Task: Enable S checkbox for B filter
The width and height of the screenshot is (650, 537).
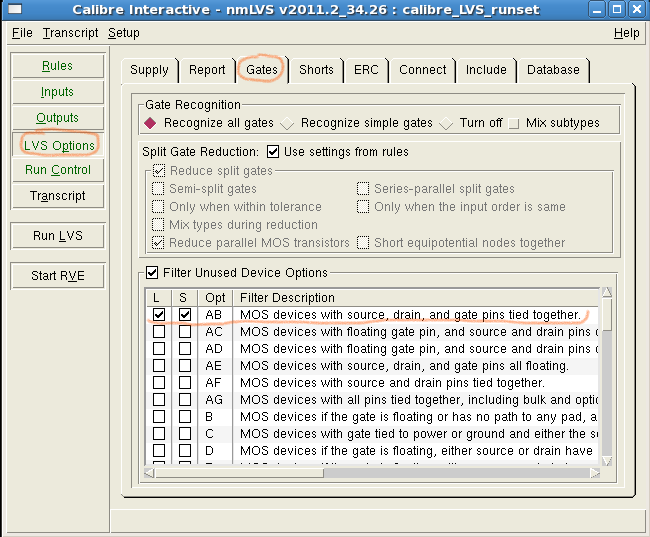Action: [185, 417]
